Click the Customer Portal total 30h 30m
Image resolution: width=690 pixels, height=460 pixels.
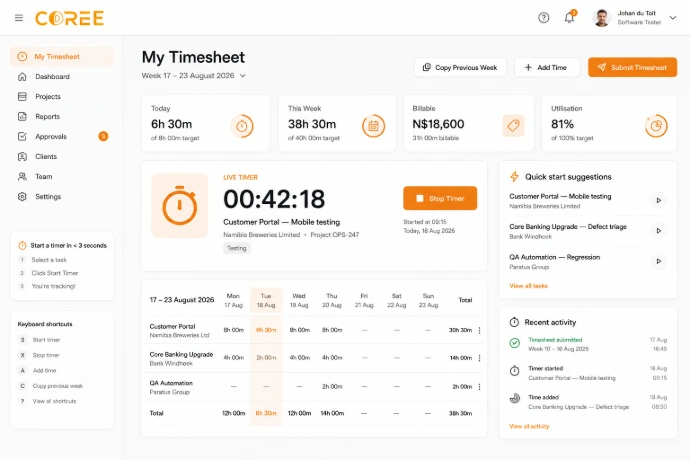pyautogui.click(x=460, y=330)
